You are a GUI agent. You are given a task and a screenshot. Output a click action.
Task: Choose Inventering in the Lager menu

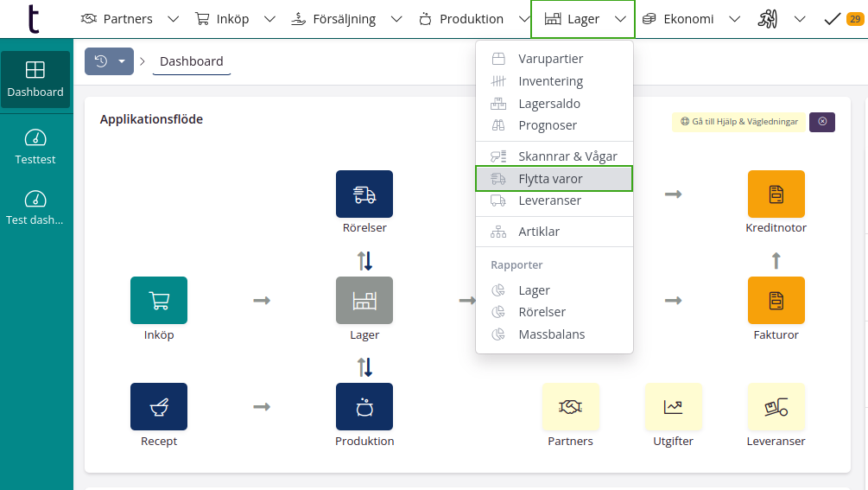coord(550,81)
